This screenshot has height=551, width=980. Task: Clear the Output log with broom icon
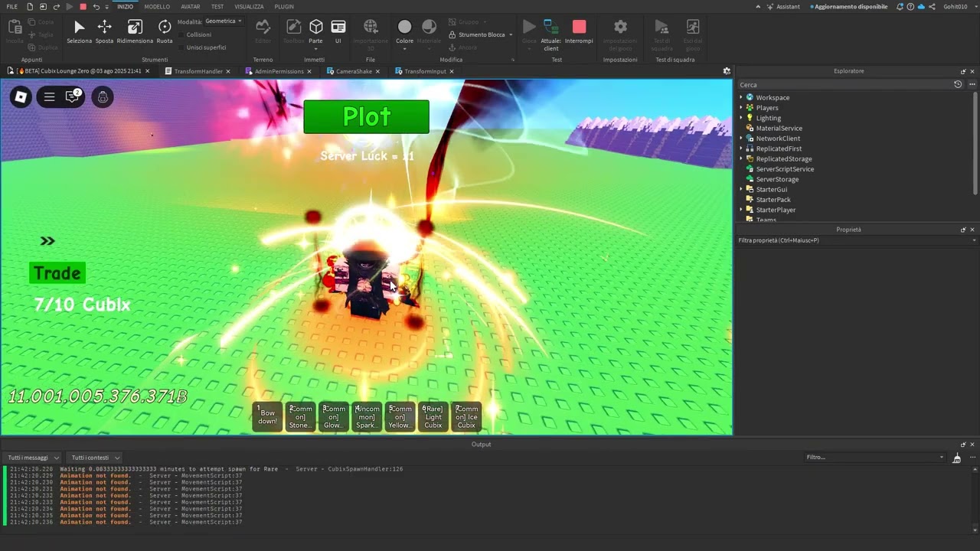tap(956, 458)
